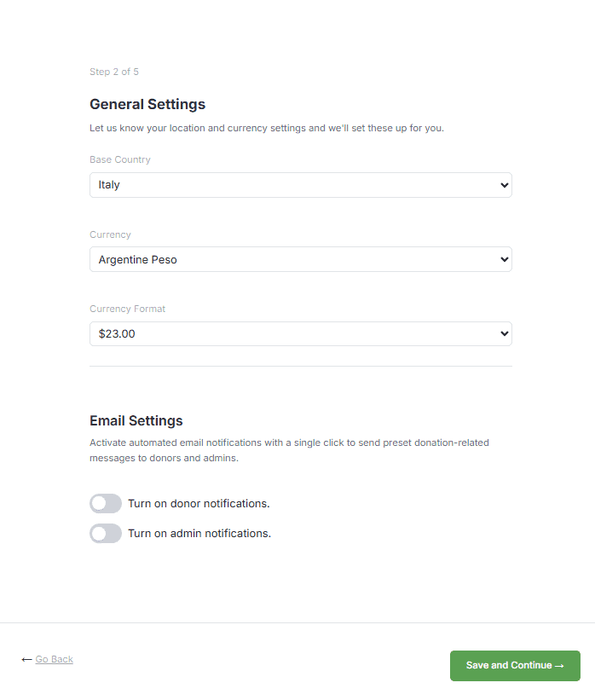Click the Email Settings heading
Viewport: 595px width, 700px height.
point(136,420)
